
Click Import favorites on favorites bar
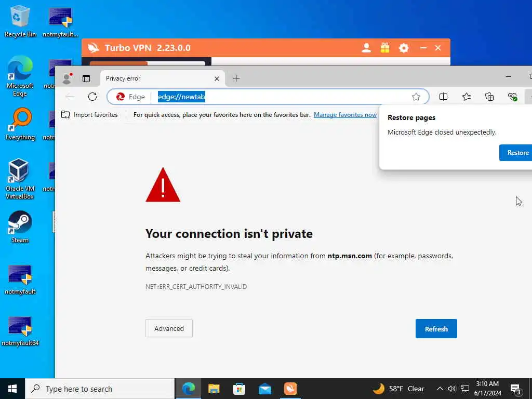point(89,115)
